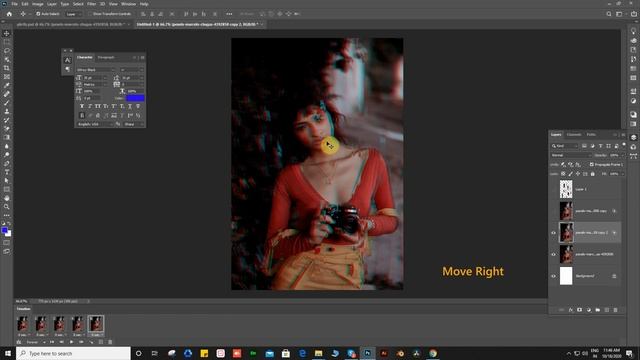The width and height of the screenshot is (640, 360).
Task: Select the Rectangular Marquee tool
Action: (7, 42)
